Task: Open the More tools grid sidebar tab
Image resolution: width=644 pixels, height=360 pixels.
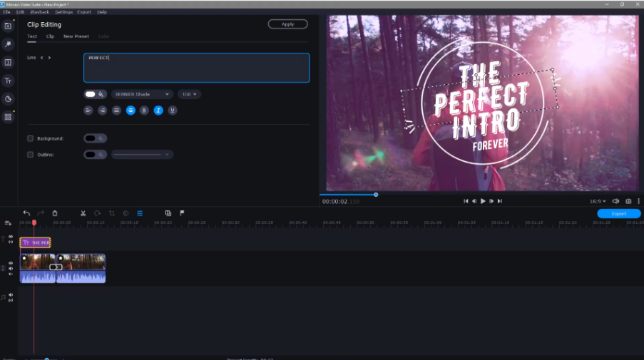Action: [x=8, y=117]
